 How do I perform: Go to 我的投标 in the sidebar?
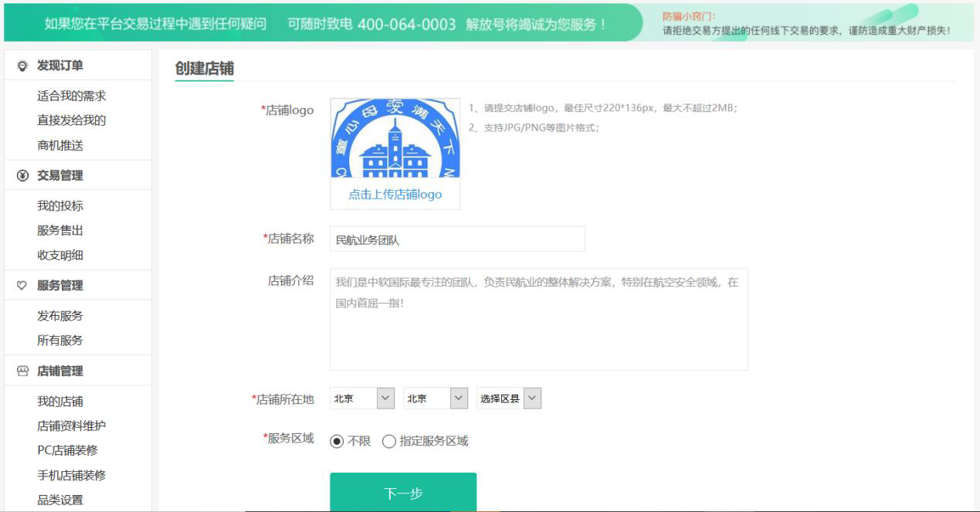[60, 206]
